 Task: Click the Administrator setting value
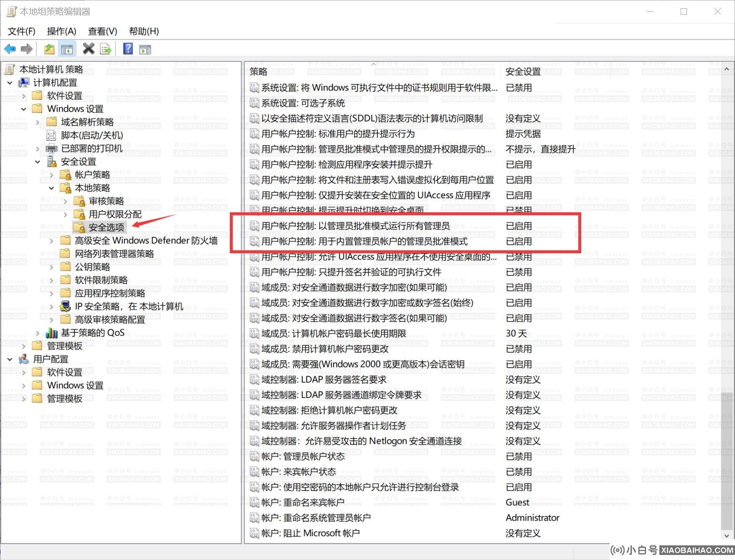(x=532, y=518)
